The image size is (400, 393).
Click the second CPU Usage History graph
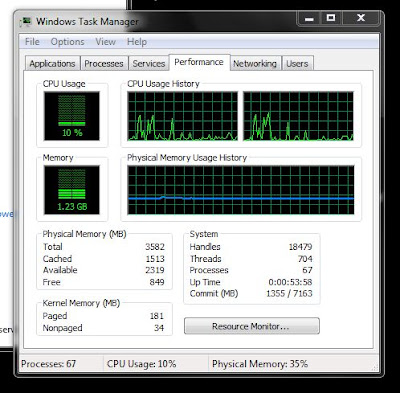pyautogui.click(x=298, y=116)
